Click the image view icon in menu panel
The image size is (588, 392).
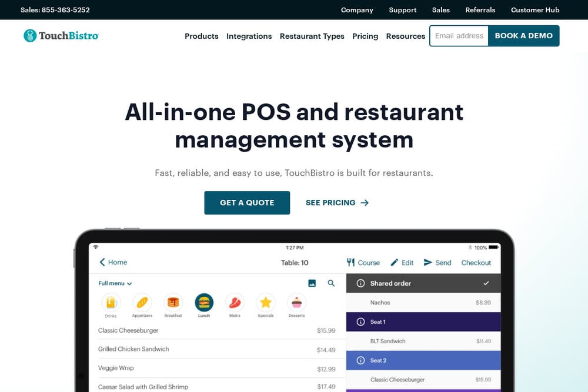(x=312, y=283)
